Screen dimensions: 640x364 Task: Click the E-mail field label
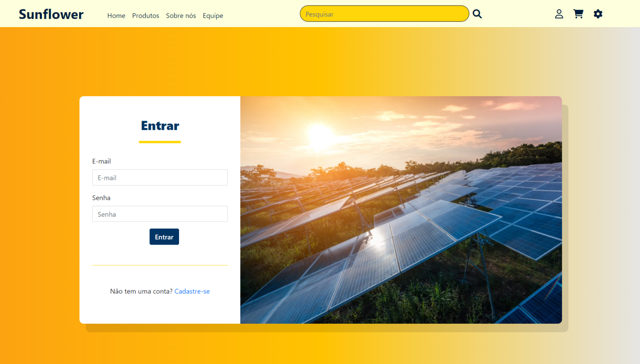click(102, 161)
